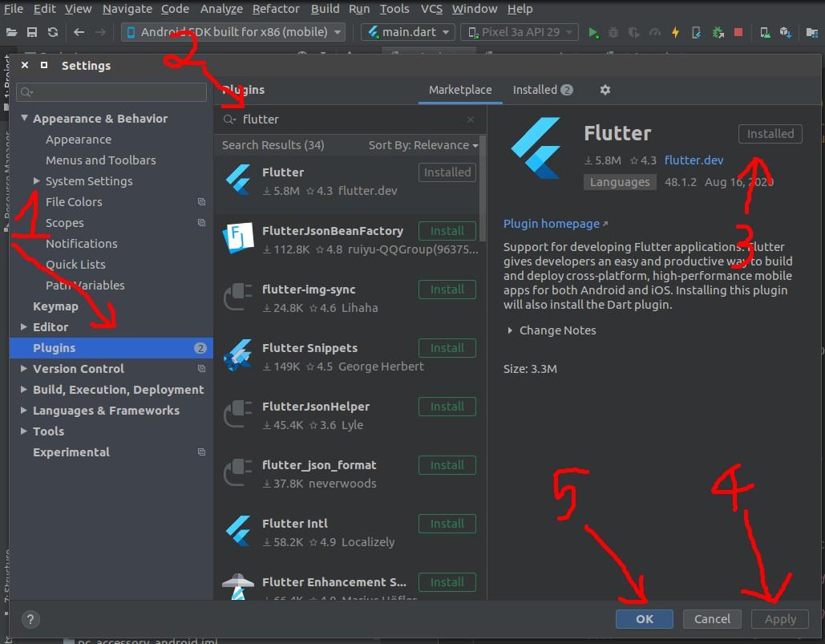Click the OK button
The image size is (825, 644).
coord(644,619)
